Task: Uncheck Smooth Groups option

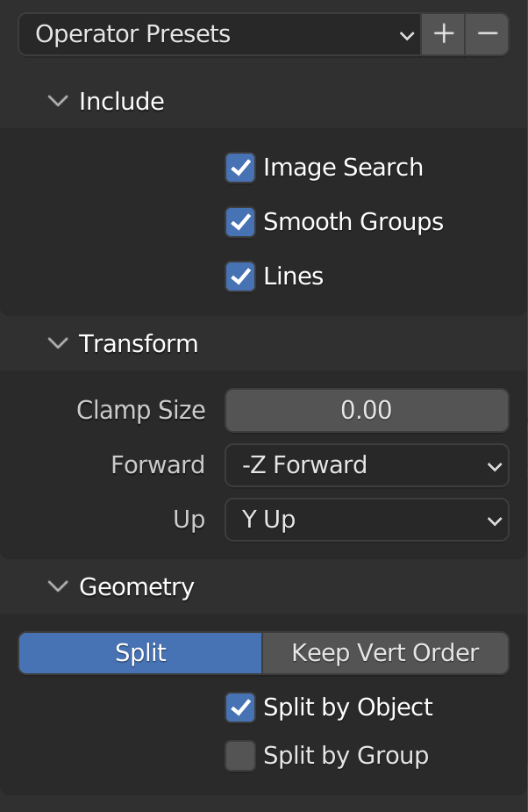Action: pos(240,222)
